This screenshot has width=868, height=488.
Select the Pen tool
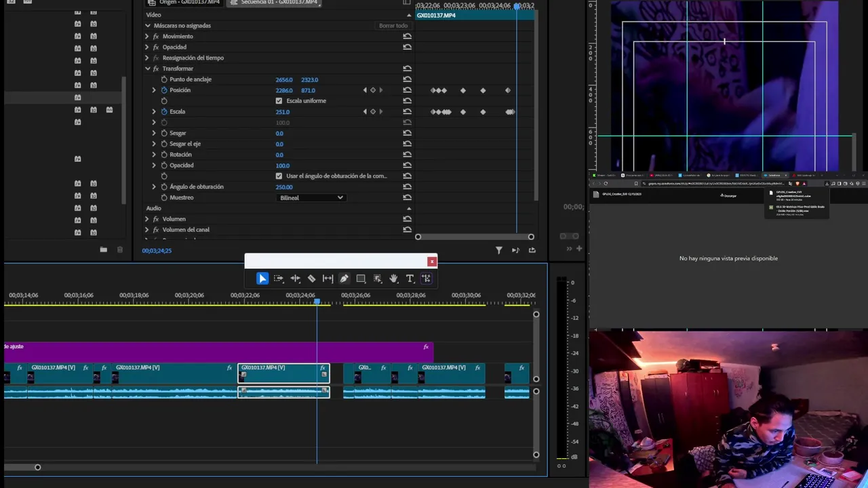coord(344,279)
